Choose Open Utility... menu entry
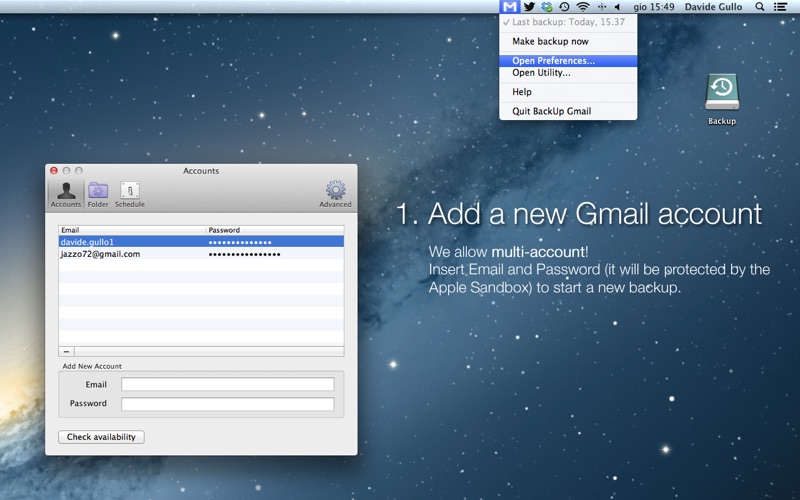The height and width of the screenshot is (500, 800). (x=568, y=73)
